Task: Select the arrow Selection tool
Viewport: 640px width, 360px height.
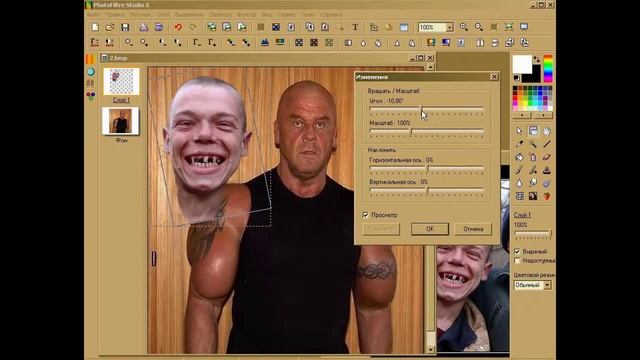Action: pyautogui.click(x=519, y=131)
